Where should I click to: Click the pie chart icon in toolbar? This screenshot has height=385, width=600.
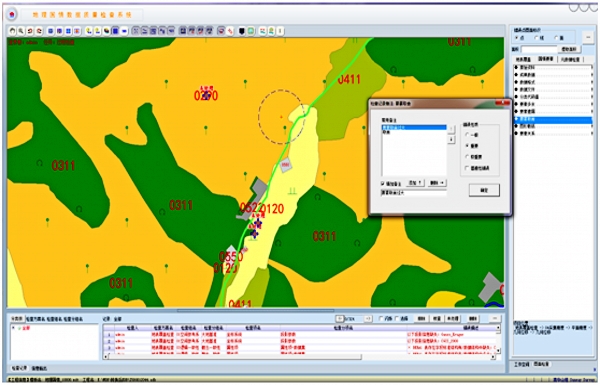coord(106,31)
